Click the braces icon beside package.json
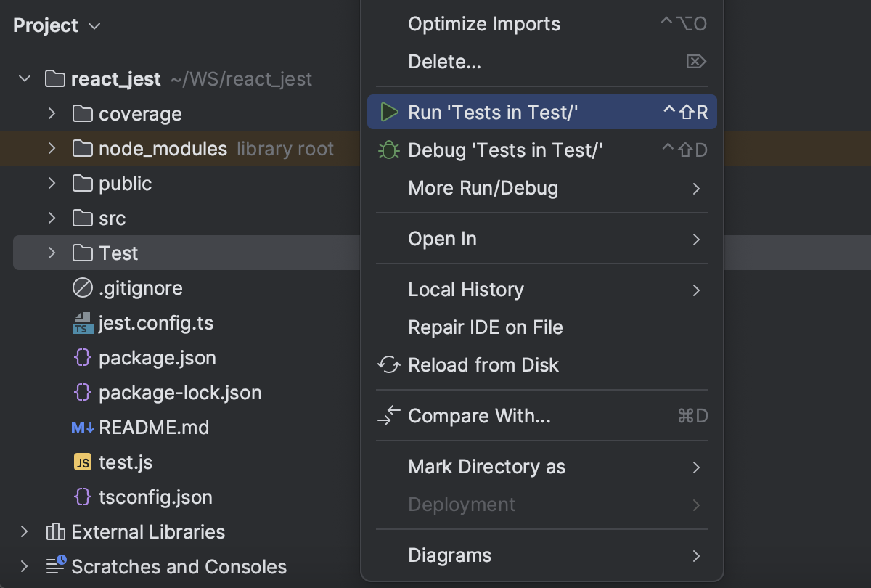 82,357
